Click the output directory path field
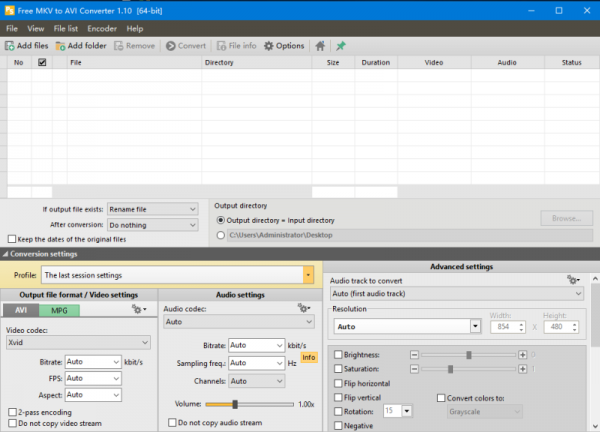The height and width of the screenshot is (432, 600). pos(410,235)
